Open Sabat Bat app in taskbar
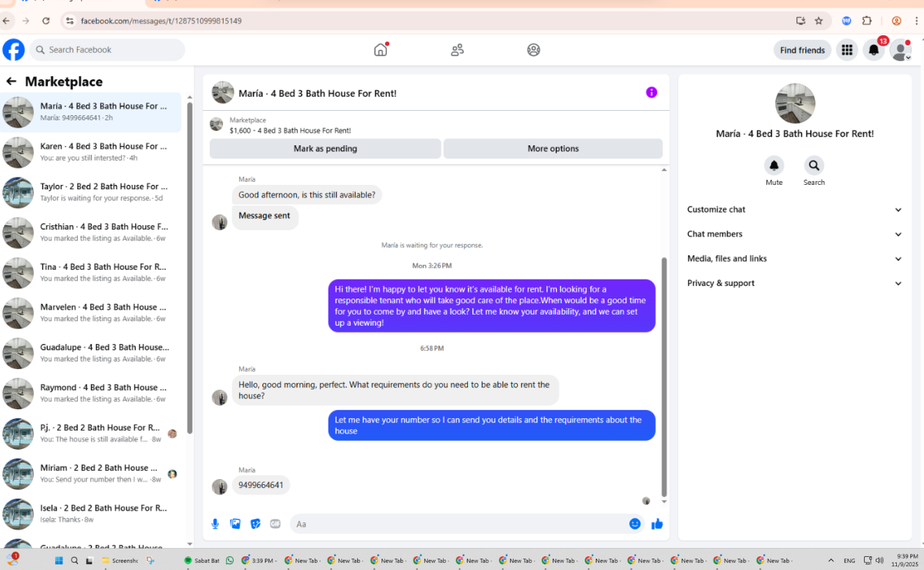 coord(202,560)
